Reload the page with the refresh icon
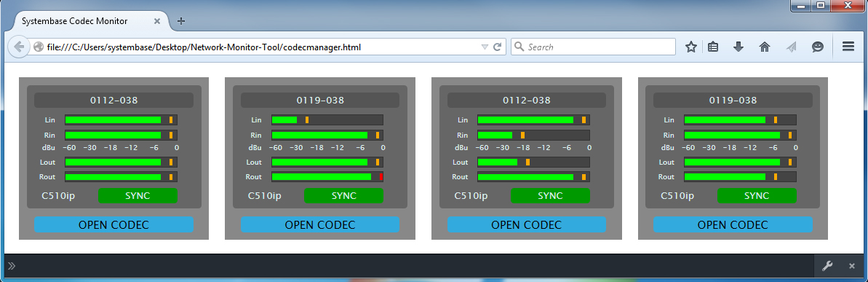The height and width of the screenshot is (282, 868). tap(497, 47)
